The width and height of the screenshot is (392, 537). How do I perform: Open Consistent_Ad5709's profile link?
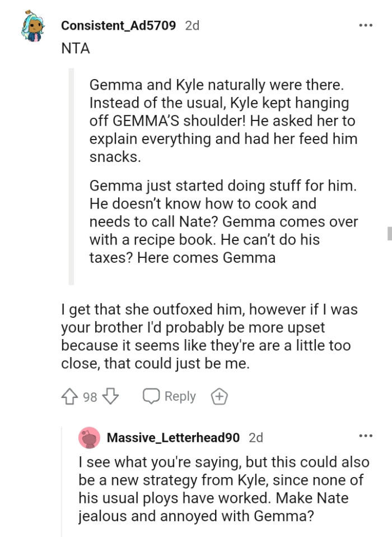point(119,25)
